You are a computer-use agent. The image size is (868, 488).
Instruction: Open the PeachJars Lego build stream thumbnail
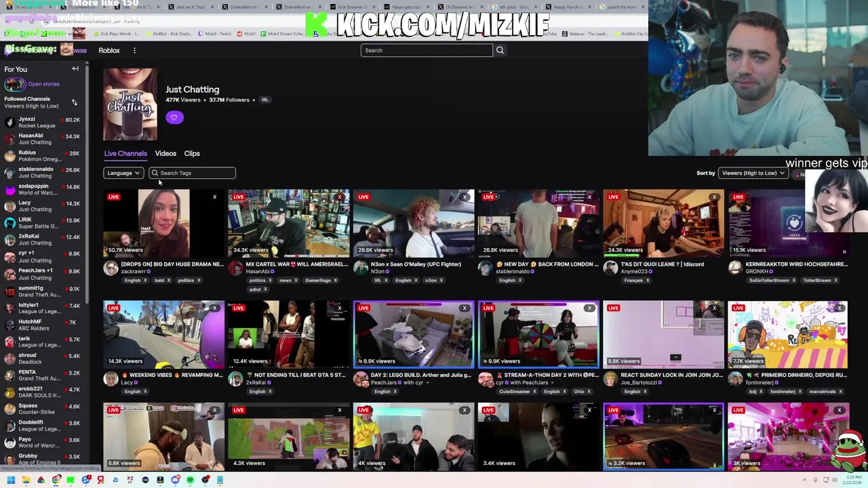point(414,334)
